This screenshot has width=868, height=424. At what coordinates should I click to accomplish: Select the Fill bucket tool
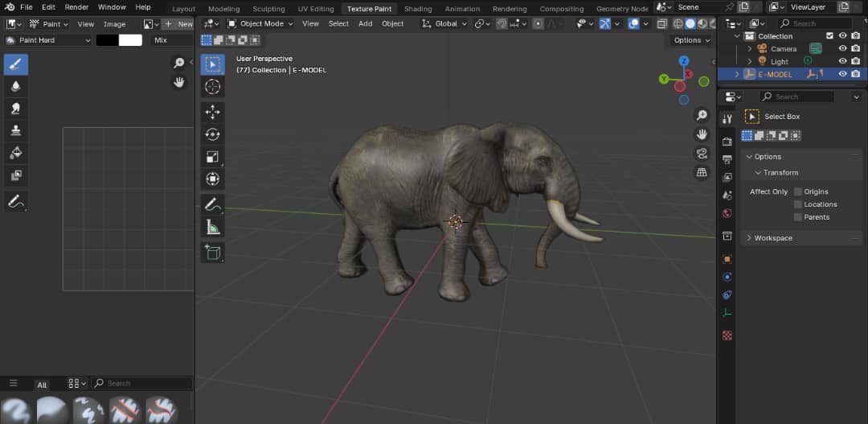16,152
